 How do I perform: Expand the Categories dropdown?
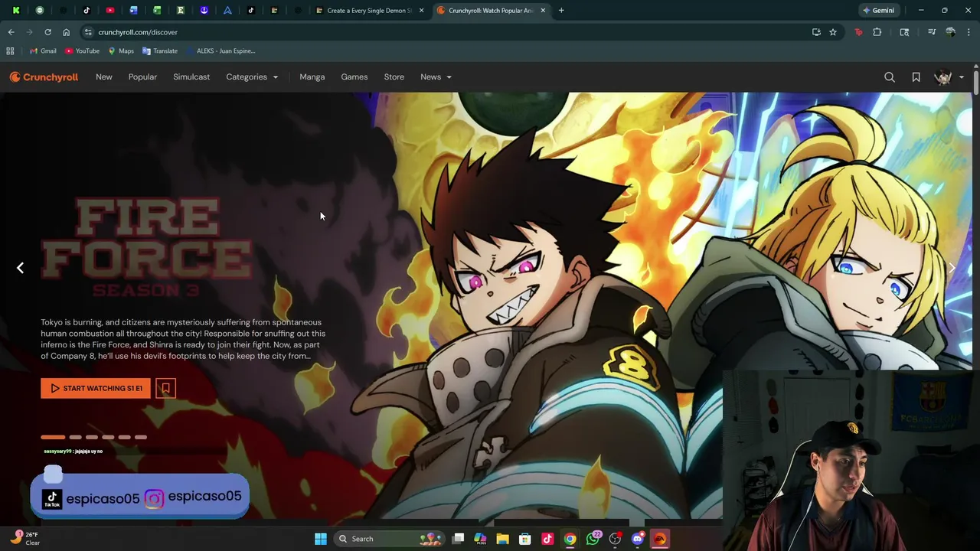(x=252, y=77)
